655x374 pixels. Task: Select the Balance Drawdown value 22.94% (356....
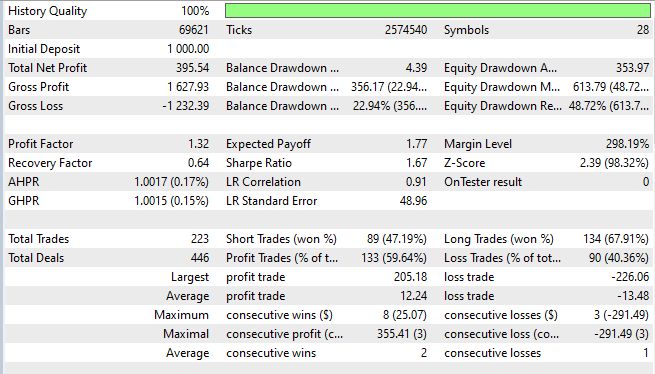pyautogui.click(x=390, y=106)
